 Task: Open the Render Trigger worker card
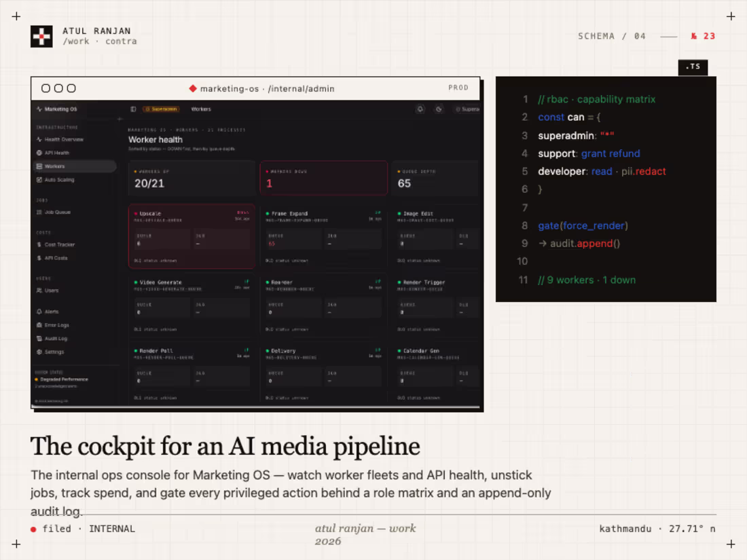(x=435, y=305)
